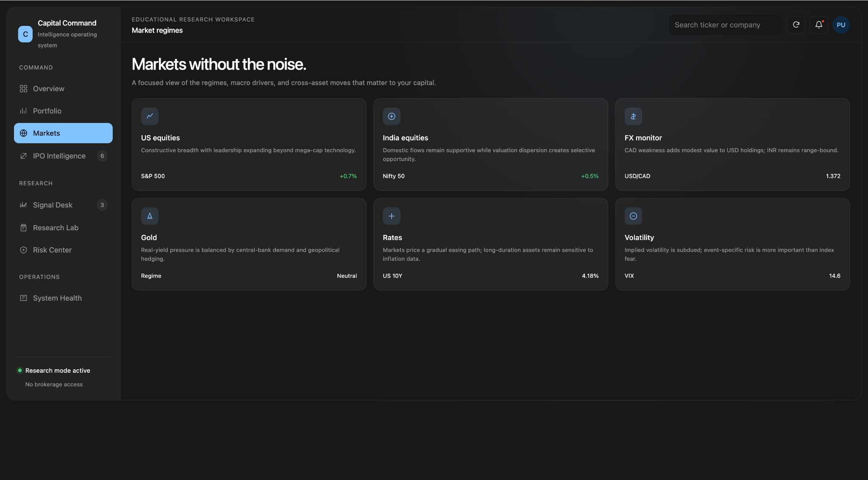Image resolution: width=868 pixels, height=480 pixels.
Task: Open the Volatility card title
Action: 639,237
